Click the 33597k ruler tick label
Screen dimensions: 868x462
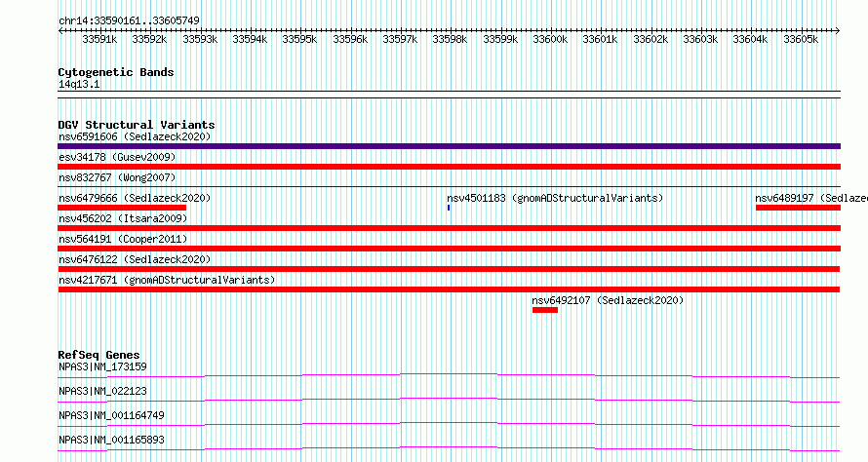click(400, 39)
